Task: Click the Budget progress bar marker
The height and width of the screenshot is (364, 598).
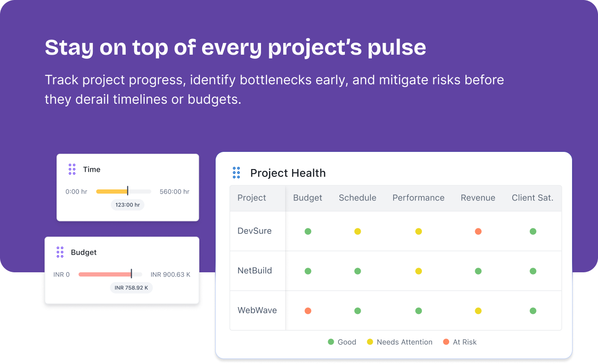Action: pyautogui.click(x=131, y=274)
